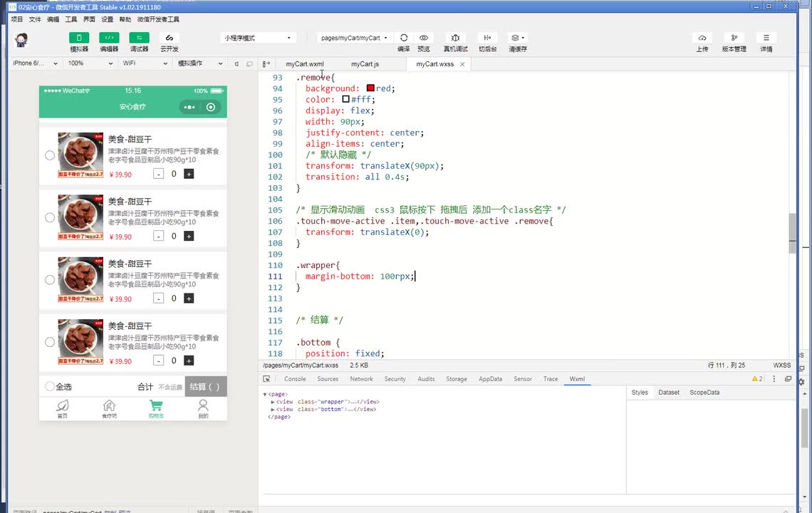Check the 全选 select-all radio button
Image resolution: width=812 pixels, height=513 pixels.
50,386
